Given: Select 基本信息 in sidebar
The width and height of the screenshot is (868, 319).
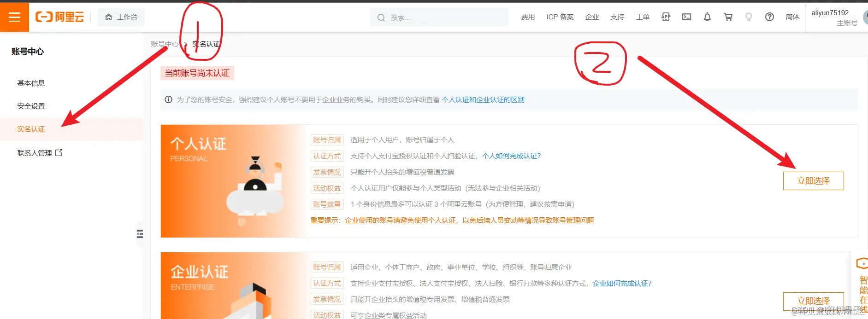Looking at the screenshot, I should tap(31, 83).
